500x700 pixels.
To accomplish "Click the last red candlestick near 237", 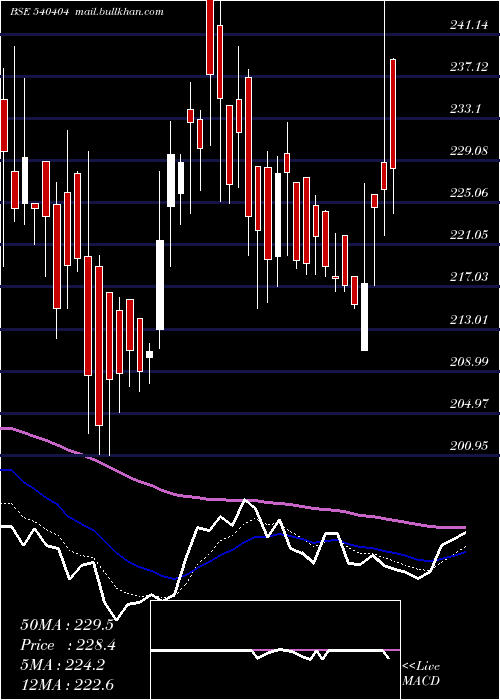I will pos(393,114).
